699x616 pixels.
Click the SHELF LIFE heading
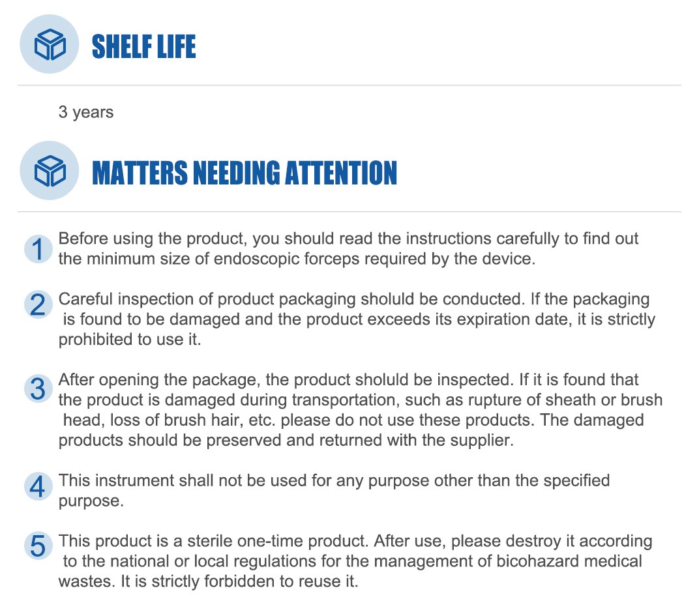pos(143,46)
